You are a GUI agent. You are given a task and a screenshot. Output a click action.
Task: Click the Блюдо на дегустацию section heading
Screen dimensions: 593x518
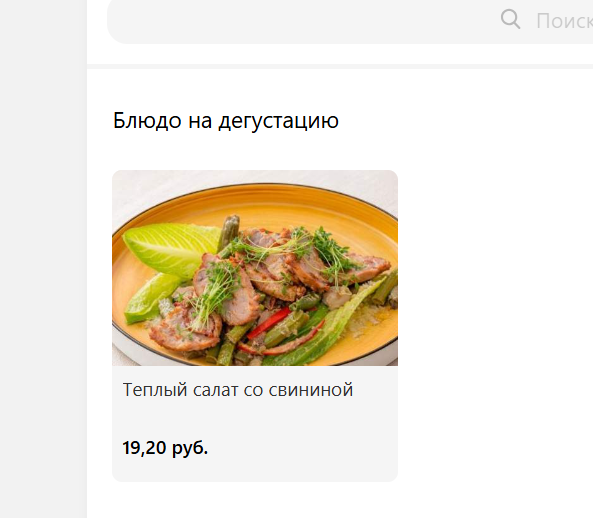pos(226,121)
